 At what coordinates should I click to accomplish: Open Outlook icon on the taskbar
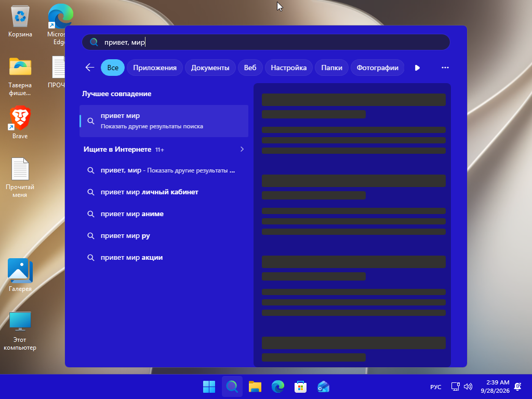(x=323, y=387)
